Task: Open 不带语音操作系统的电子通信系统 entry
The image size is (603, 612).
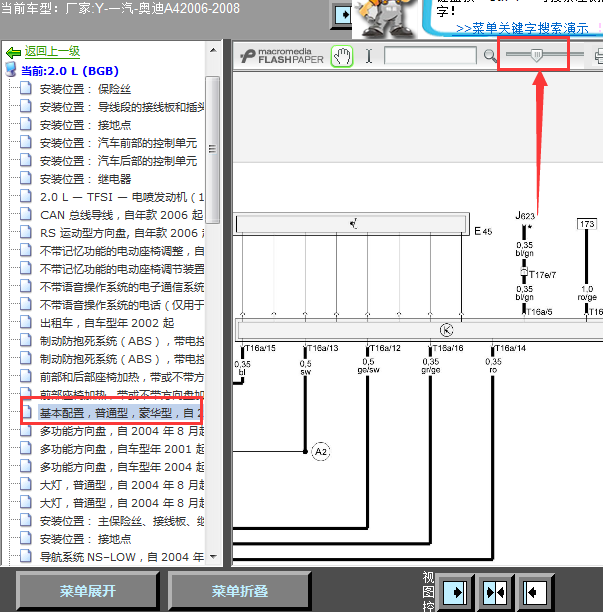Action: point(122,287)
